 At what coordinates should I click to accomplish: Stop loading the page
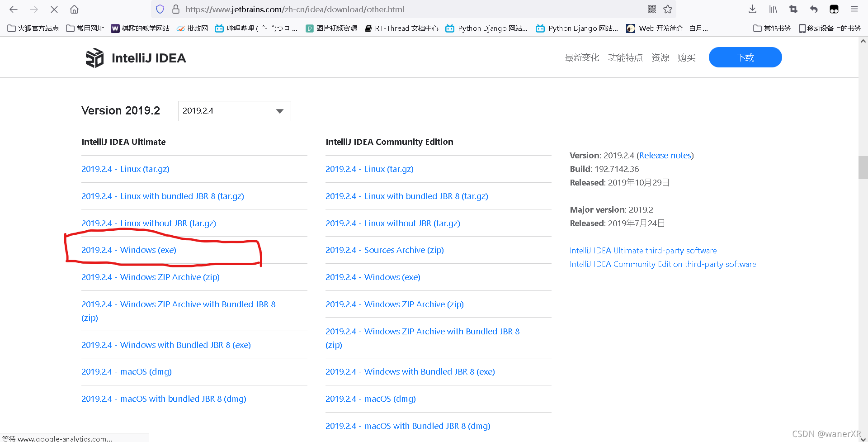(x=54, y=9)
